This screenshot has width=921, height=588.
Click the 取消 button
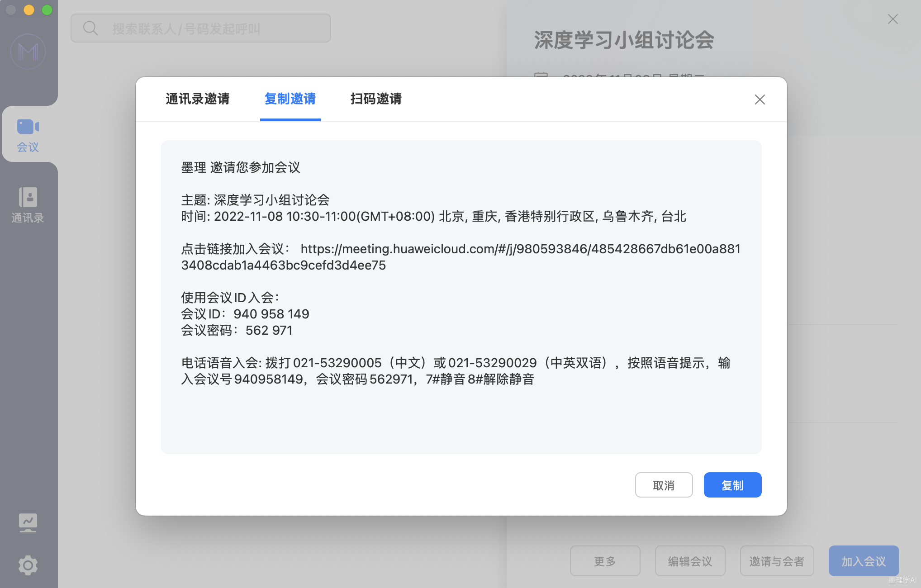coord(664,485)
